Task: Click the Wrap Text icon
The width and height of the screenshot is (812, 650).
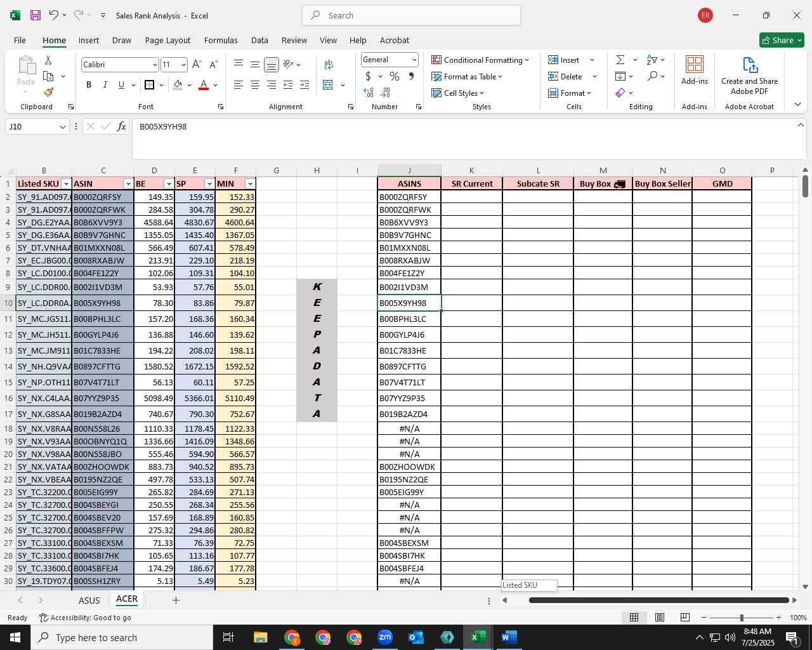Action: 329,65
